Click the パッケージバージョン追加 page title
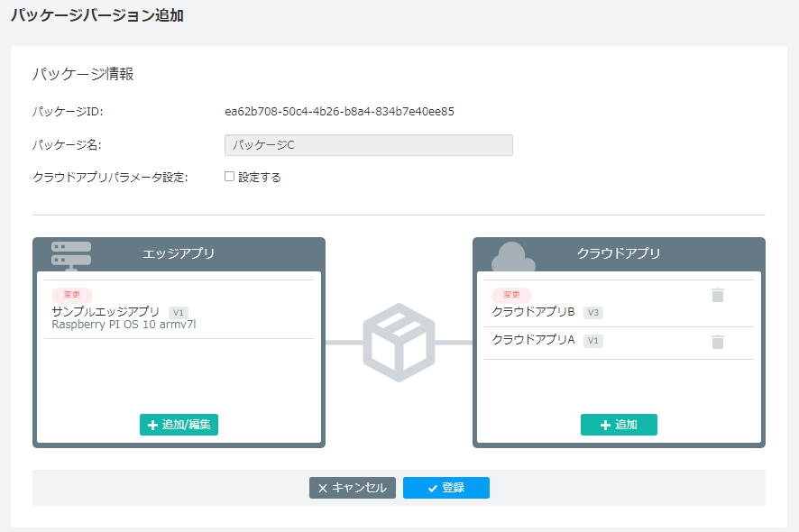The height and width of the screenshot is (532, 799). [x=96, y=15]
